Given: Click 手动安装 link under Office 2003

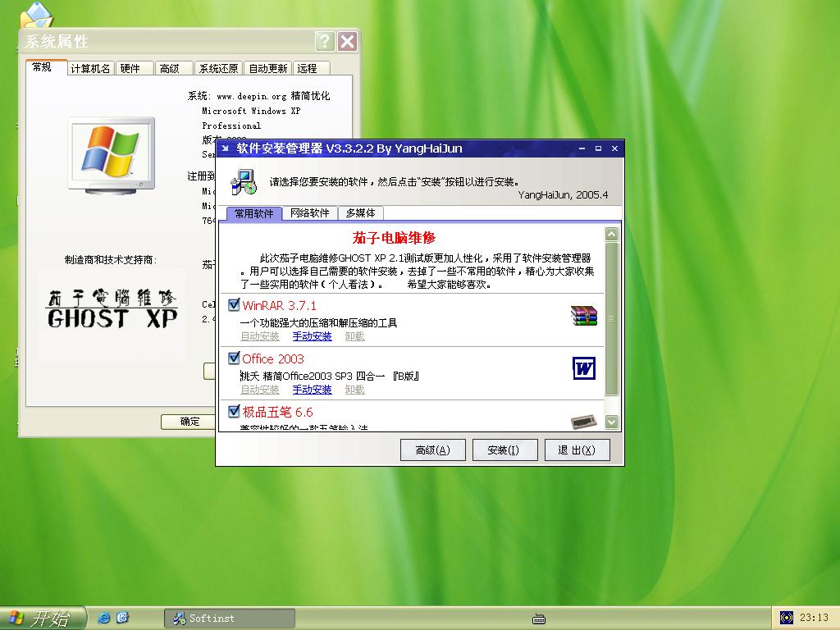Looking at the screenshot, I should click(x=312, y=390).
